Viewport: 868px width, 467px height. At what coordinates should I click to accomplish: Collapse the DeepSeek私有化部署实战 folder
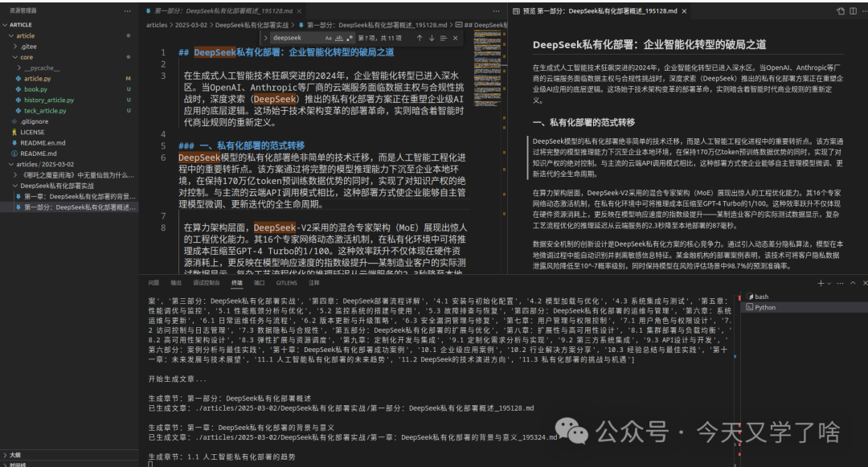pos(15,186)
